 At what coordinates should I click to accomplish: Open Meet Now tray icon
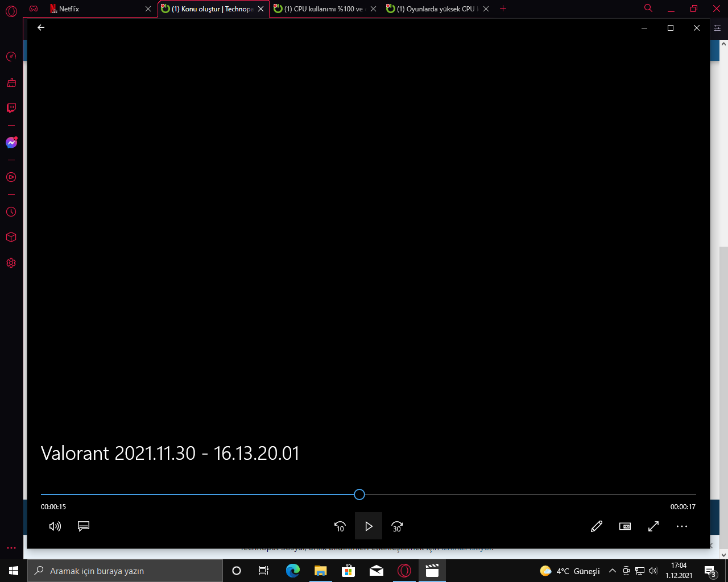[x=626, y=571]
